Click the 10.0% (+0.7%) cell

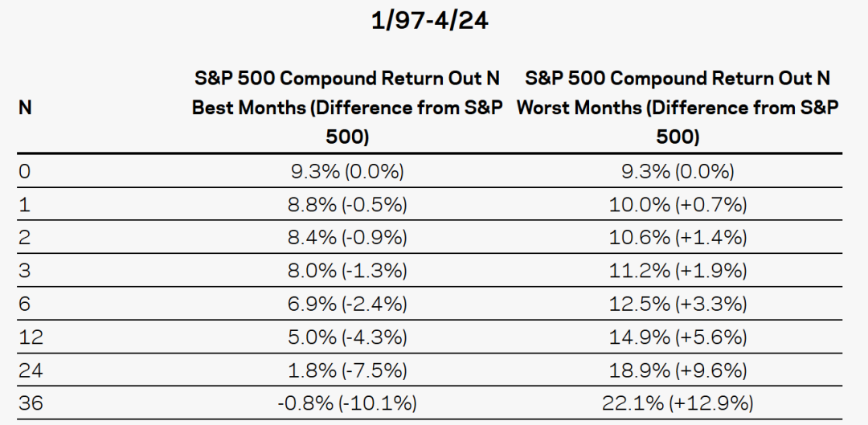pyautogui.click(x=678, y=205)
